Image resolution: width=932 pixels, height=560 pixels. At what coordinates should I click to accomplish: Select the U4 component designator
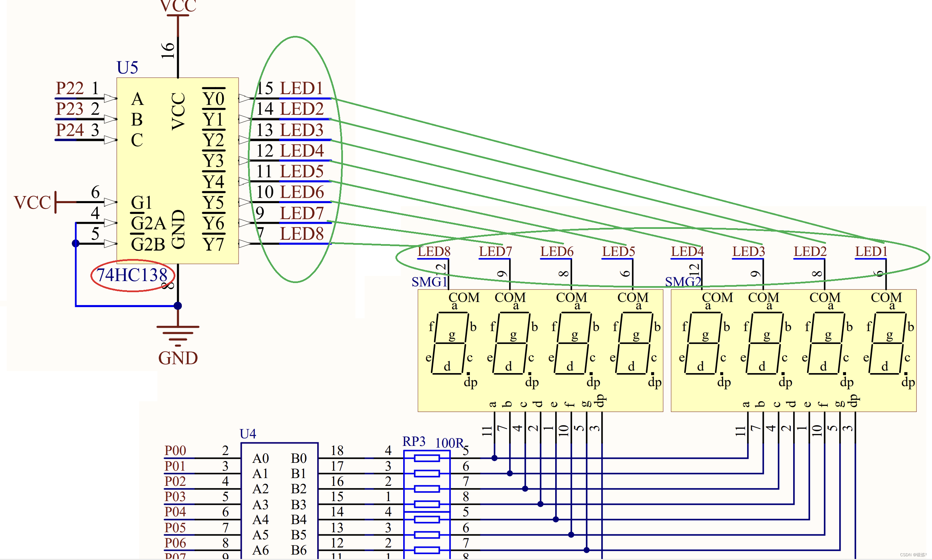(247, 434)
